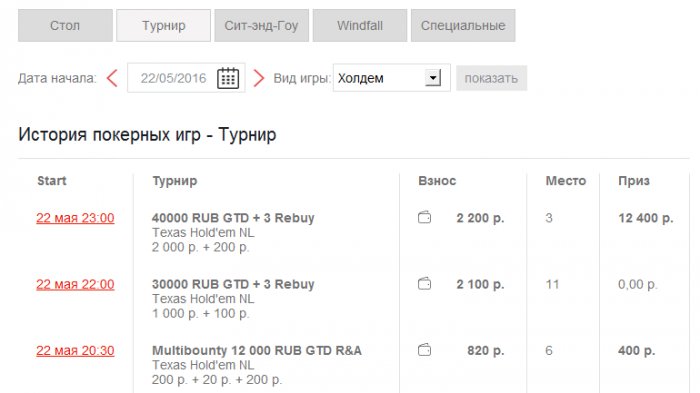Open the Сит-энд-Гоу tab
Screen dimensions: 700x393
(262, 25)
